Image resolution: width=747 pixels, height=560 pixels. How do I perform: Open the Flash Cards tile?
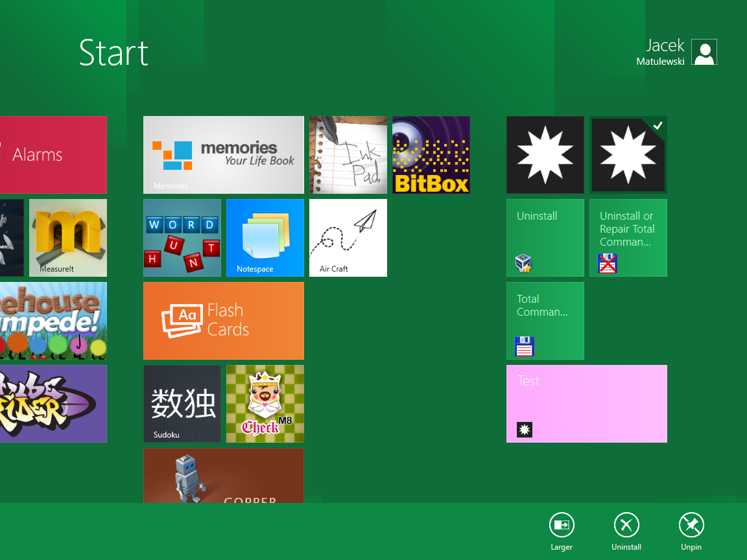click(x=223, y=321)
